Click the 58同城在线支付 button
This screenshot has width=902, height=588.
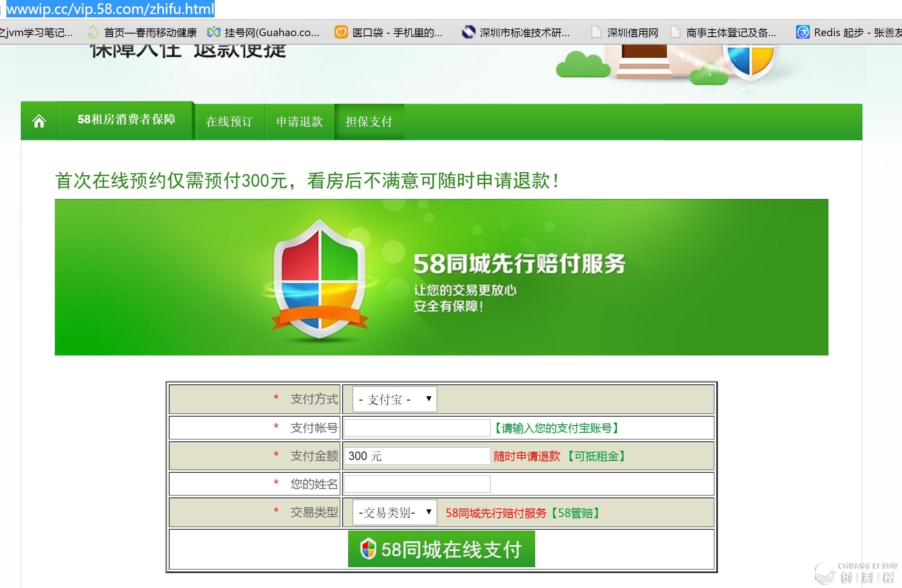pyautogui.click(x=441, y=549)
